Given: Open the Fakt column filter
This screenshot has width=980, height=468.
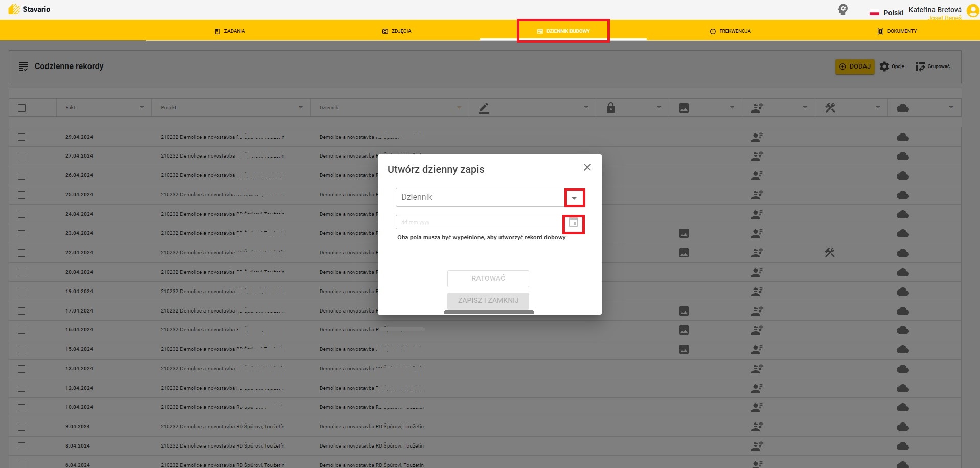Looking at the screenshot, I should tap(142, 108).
